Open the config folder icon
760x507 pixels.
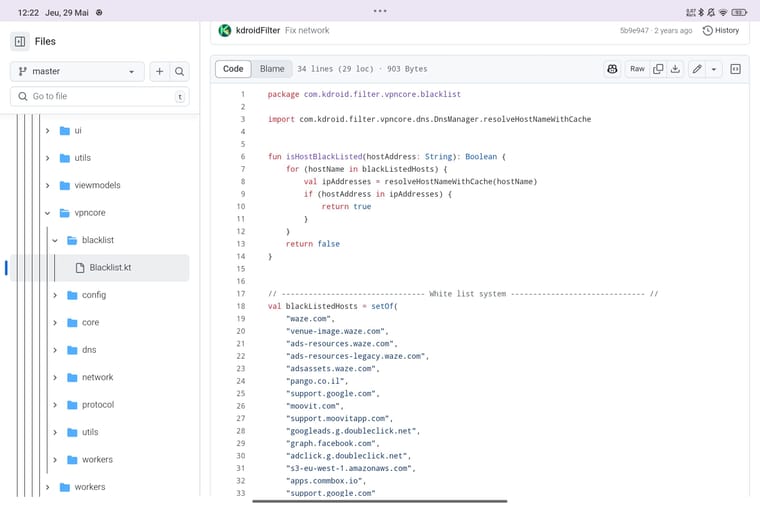72,295
